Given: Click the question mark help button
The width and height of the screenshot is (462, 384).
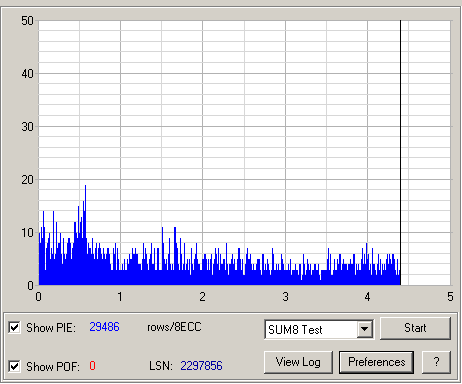Looking at the screenshot, I should (x=436, y=362).
